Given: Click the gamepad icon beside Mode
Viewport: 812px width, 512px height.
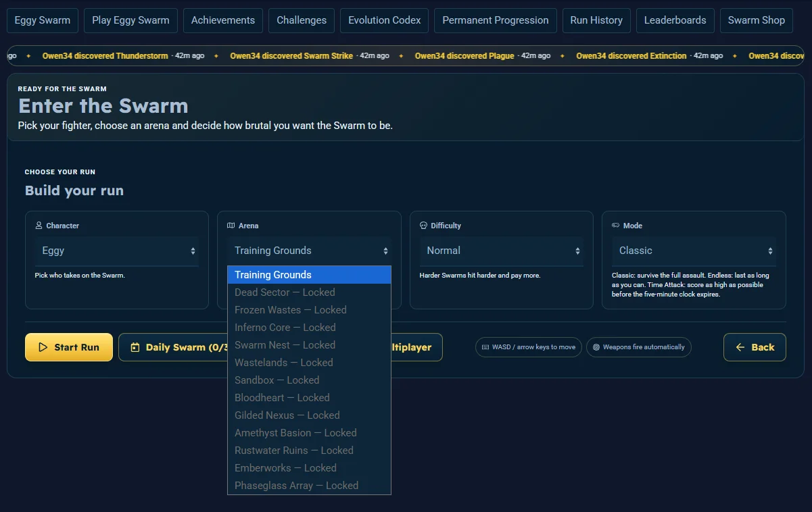Looking at the screenshot, I should (615, 226).
